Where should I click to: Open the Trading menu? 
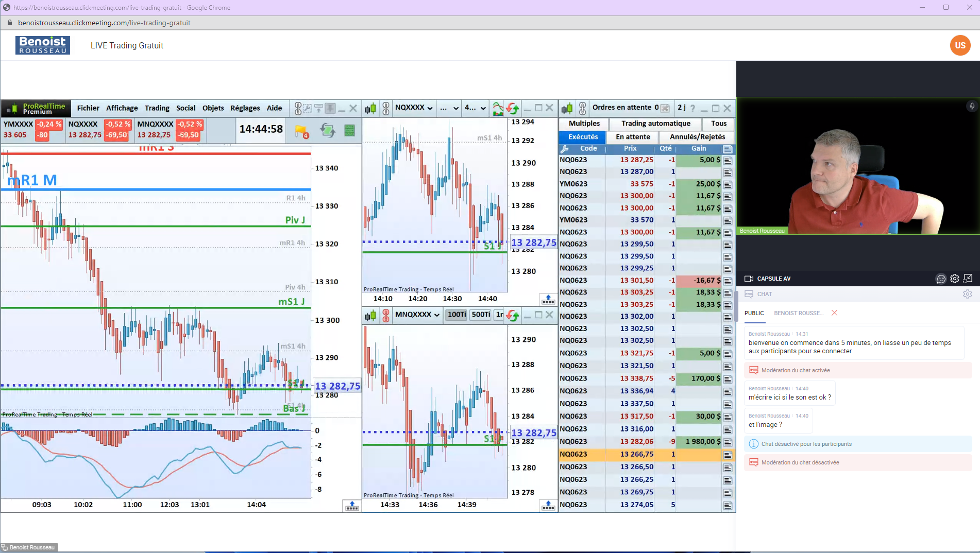(157, 108)
